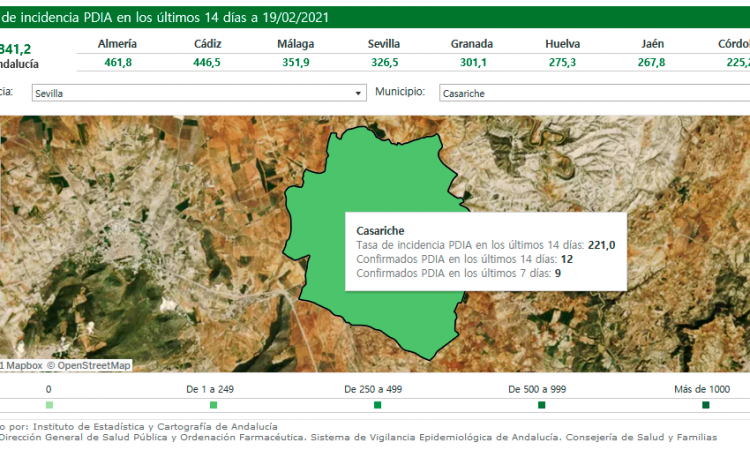Open the Sevilla province dropdown arrow
Screen dimensions: 750x450
point(359,93)
